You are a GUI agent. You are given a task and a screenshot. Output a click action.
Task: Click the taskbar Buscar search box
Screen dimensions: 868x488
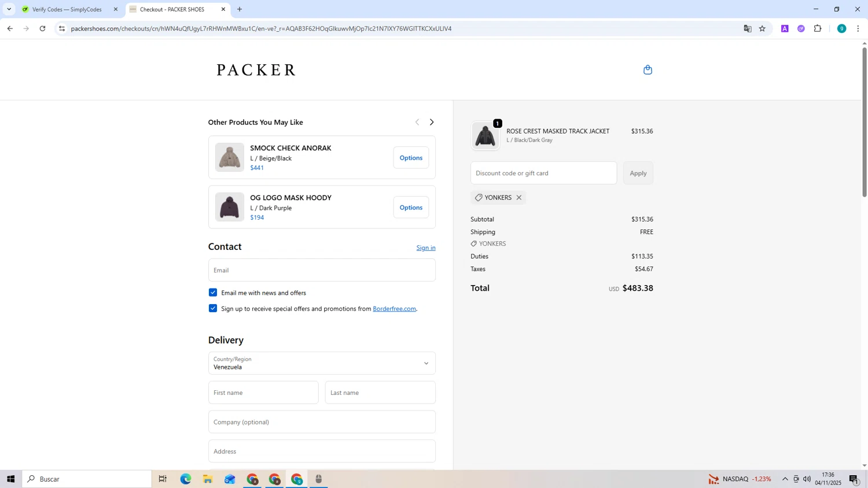(x=87, y=479)
